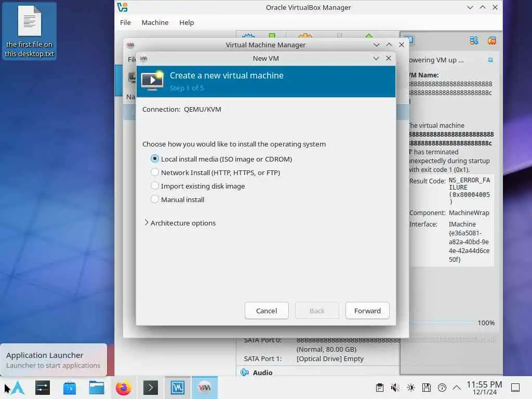
Task: Open Dolphin file manager from taskbar
Action: click(x=96, y=388)
